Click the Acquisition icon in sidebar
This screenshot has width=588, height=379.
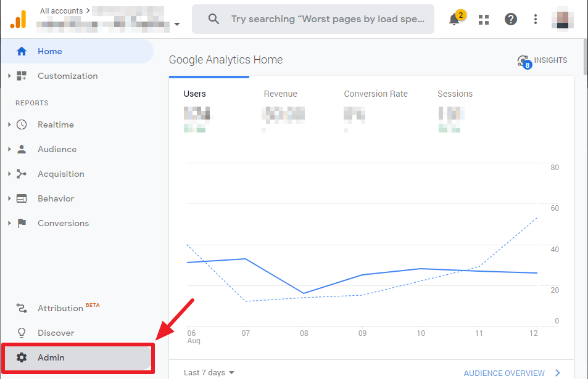point(22,174)
